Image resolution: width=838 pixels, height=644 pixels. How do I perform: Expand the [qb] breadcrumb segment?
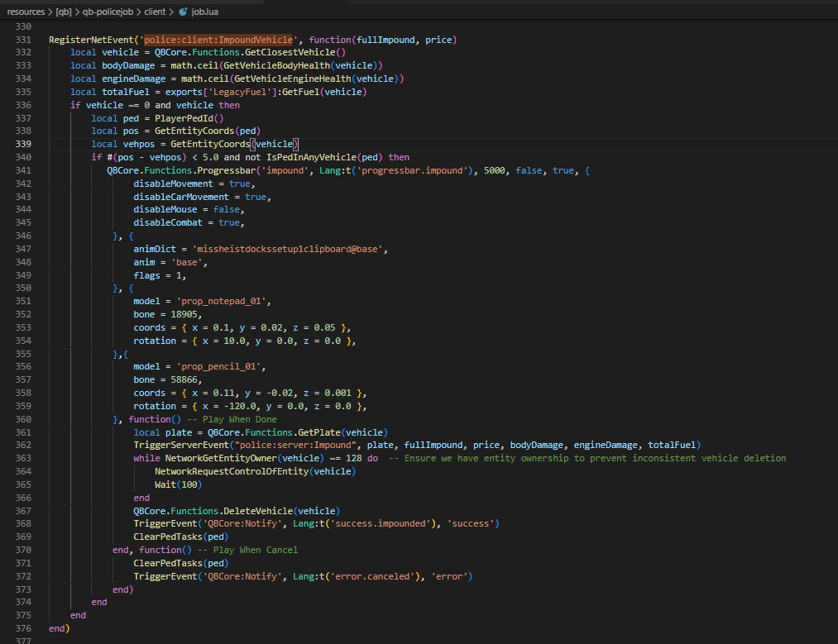tap(63, 12)
